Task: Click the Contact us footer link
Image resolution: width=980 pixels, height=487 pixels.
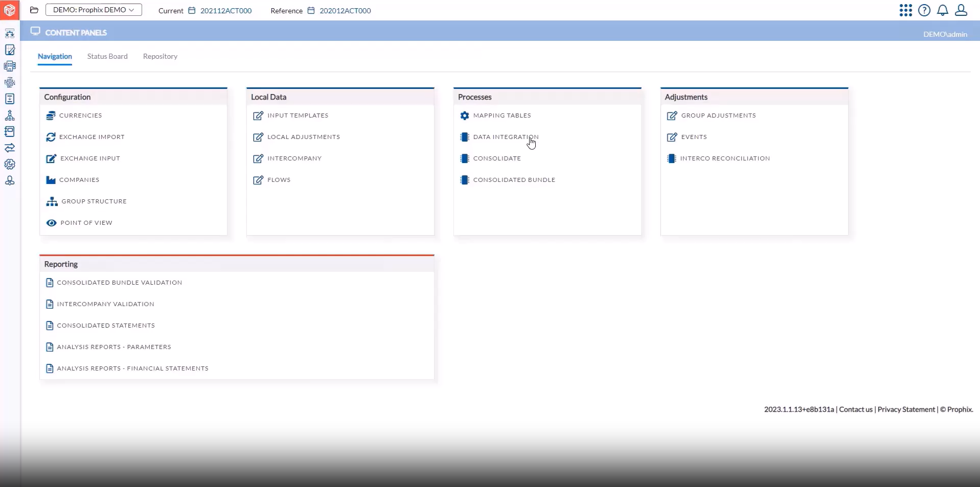Action: (x=855, y=409)
